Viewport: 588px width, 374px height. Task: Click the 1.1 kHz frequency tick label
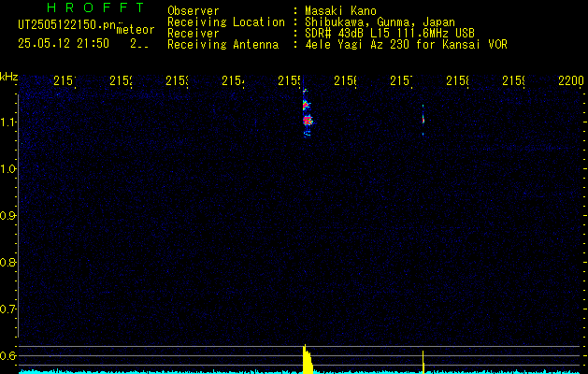point(7,122)
